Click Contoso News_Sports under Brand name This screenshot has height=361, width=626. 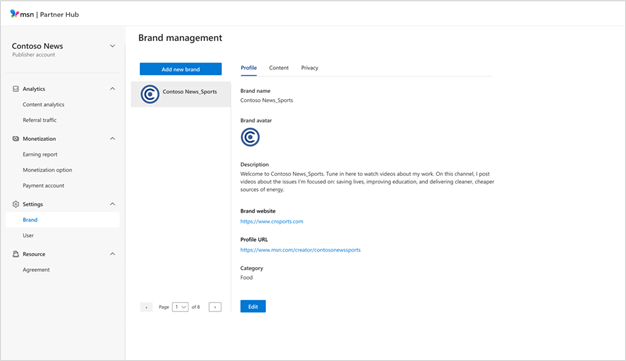(x=267, y=100)
